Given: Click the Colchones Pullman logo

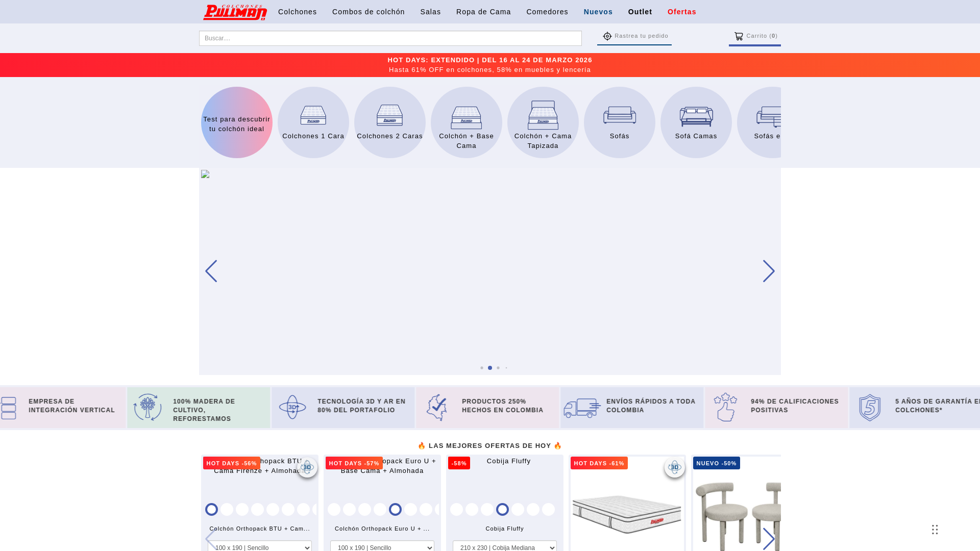Looking at the screenshot, I should point(235,12).
